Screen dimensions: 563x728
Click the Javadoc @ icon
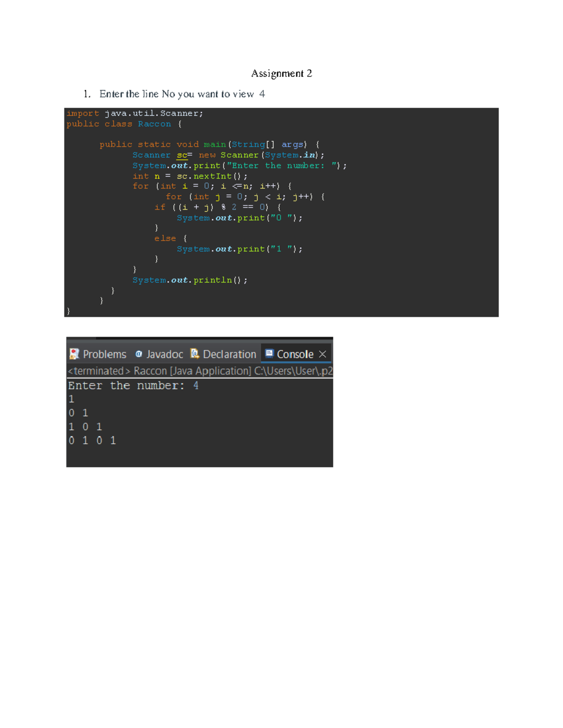coord(138,354)
